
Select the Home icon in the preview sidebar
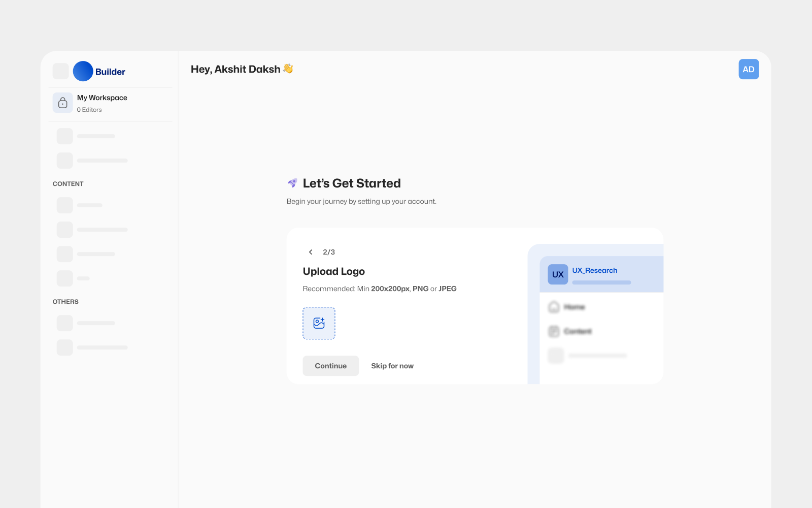pos(554,307)
